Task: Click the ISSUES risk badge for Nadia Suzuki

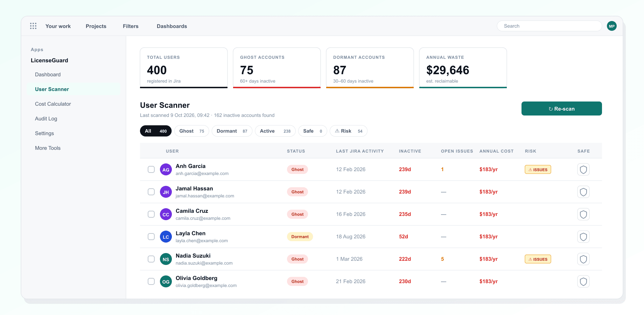Action: pos(538,259)
